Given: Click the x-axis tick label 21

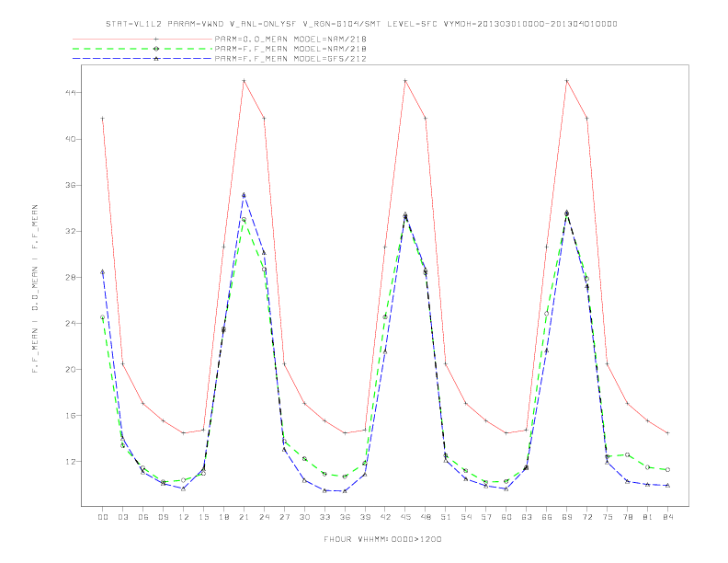Looking at the screenshot, I should point(244,517).
